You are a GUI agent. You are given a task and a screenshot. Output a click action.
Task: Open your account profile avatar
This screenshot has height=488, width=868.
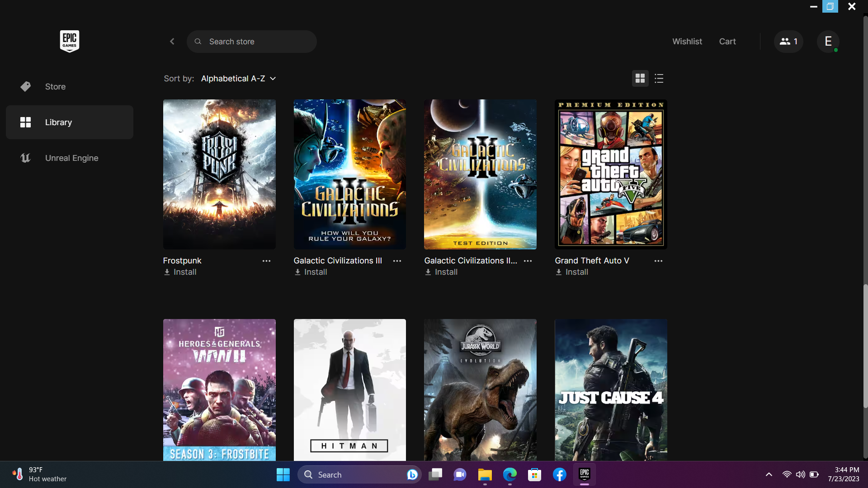pos(828,41)
